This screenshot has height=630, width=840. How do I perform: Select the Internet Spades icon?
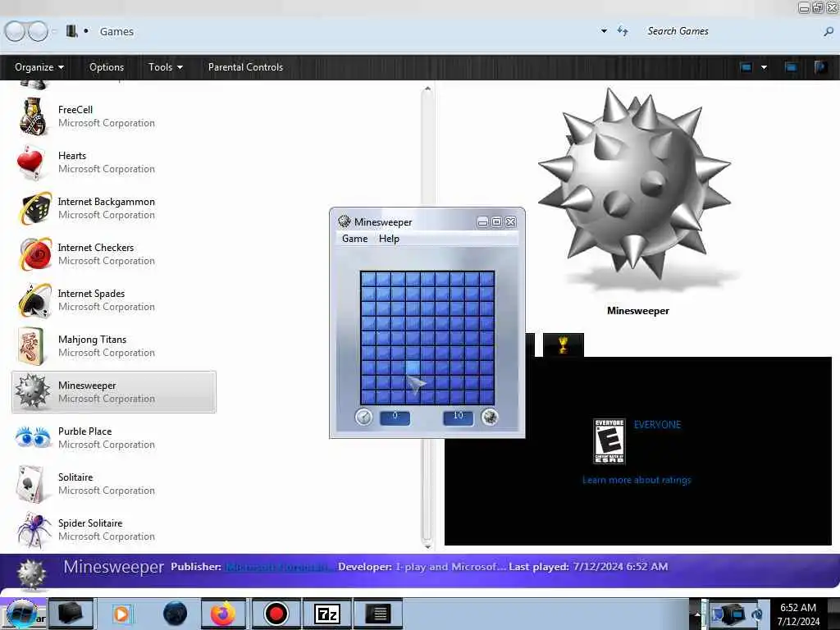pos(34,300)
